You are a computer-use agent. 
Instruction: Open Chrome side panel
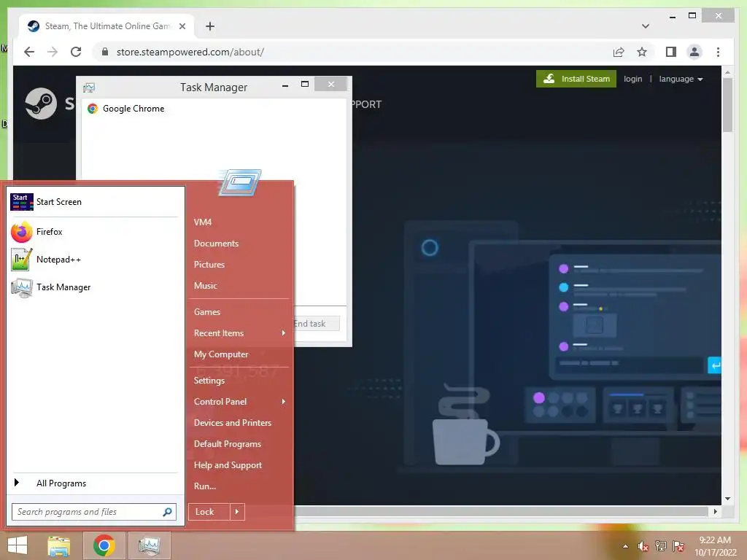coord(671,52)
